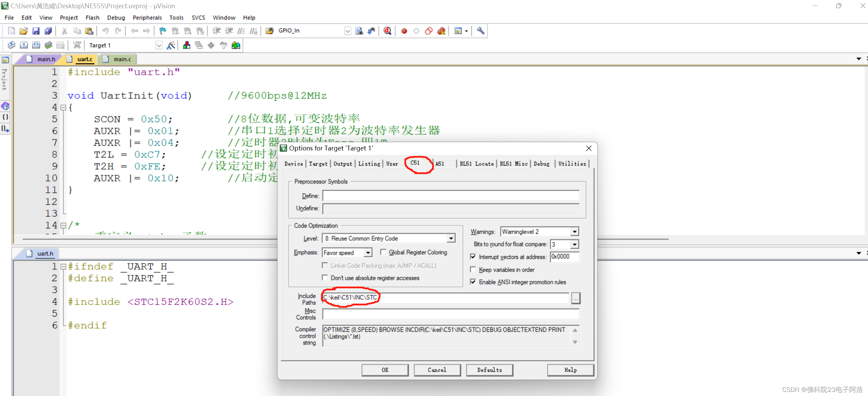
Task: Click the Download LOAD icon
Action: [x=77, y=45]
